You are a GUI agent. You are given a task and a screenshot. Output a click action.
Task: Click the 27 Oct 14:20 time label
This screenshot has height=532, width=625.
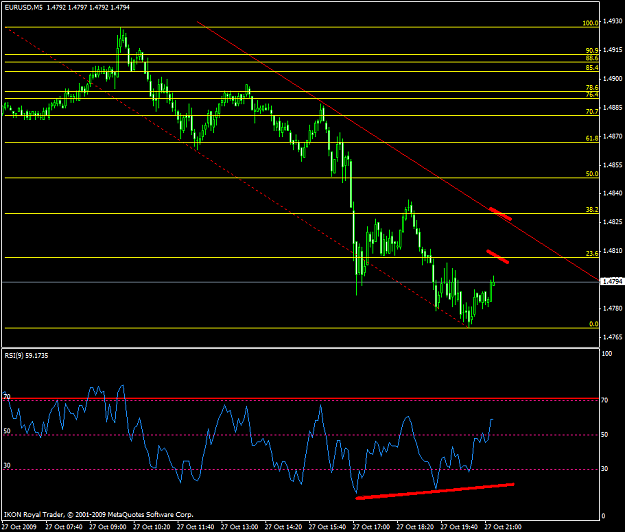pyautogui.click(x=283, y=527)
